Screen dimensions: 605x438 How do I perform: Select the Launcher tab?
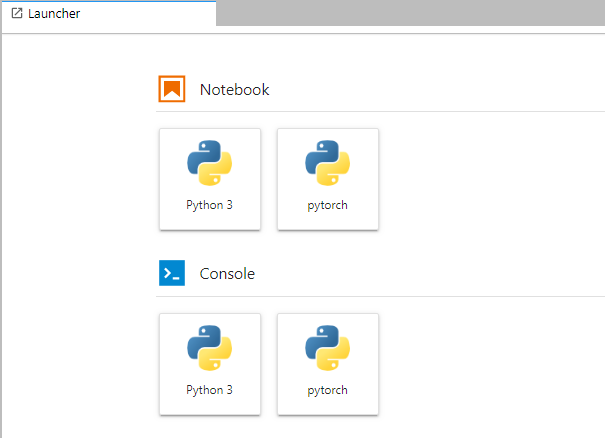[x=109, y=14]
